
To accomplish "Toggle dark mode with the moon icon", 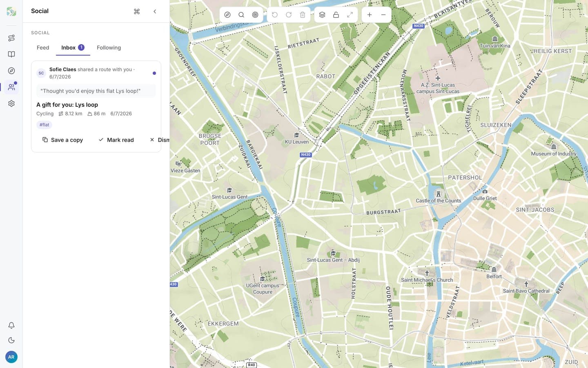I will point(11,340).
